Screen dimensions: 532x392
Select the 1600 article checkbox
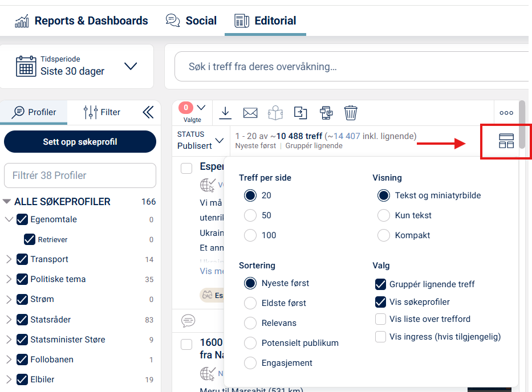coord(186,344)
